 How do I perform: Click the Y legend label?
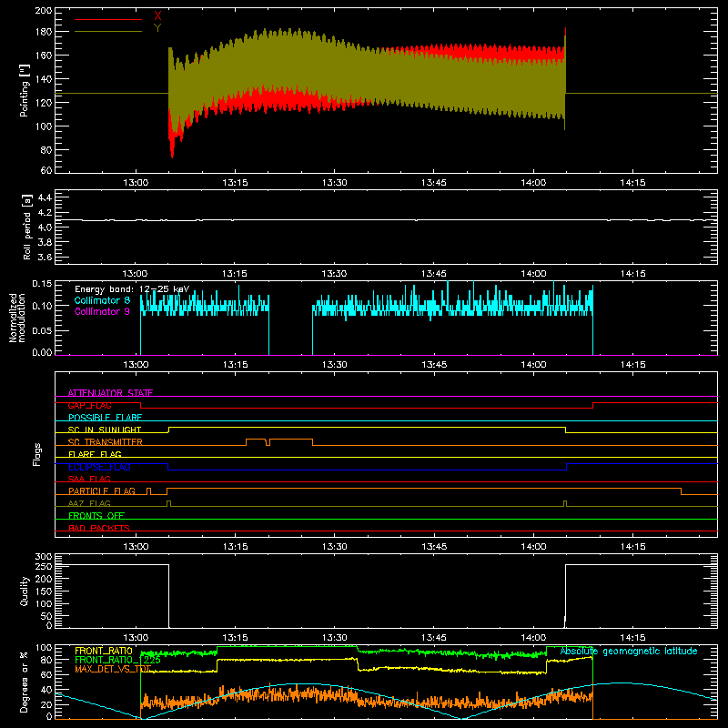point(157,27)
